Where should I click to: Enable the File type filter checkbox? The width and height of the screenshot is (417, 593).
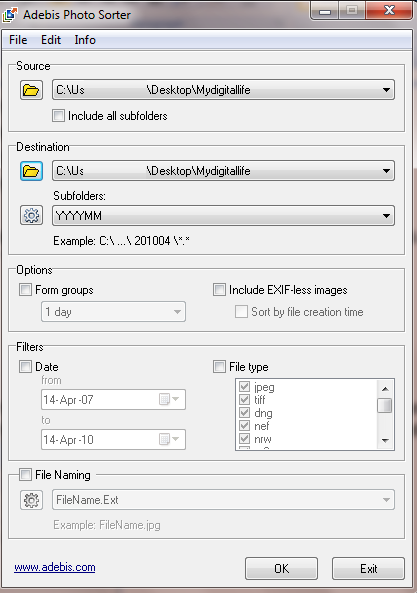tap(219, 366)
